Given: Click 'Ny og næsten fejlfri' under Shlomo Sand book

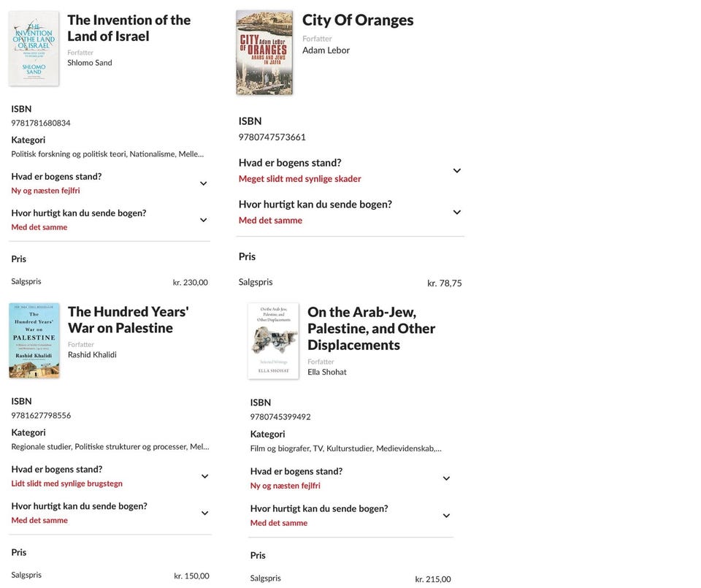Looking at the screenshot, I should (45, 191).
